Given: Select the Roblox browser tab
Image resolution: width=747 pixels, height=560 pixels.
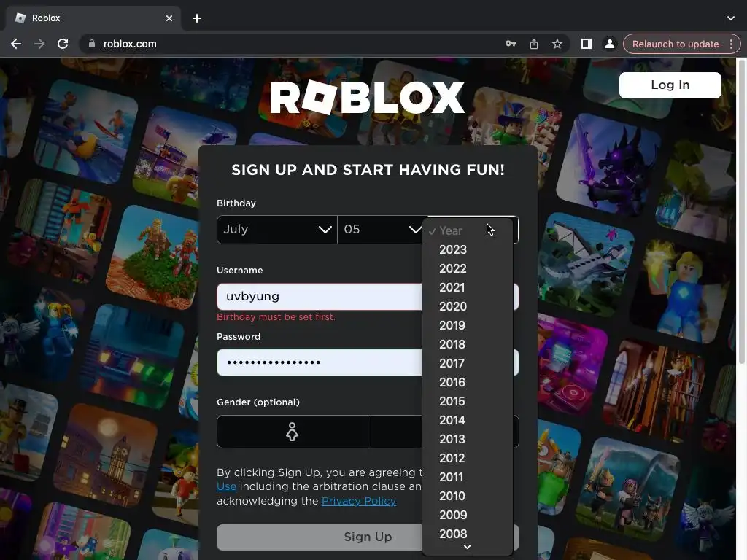Looking at the screenshot, I should 93,18.
